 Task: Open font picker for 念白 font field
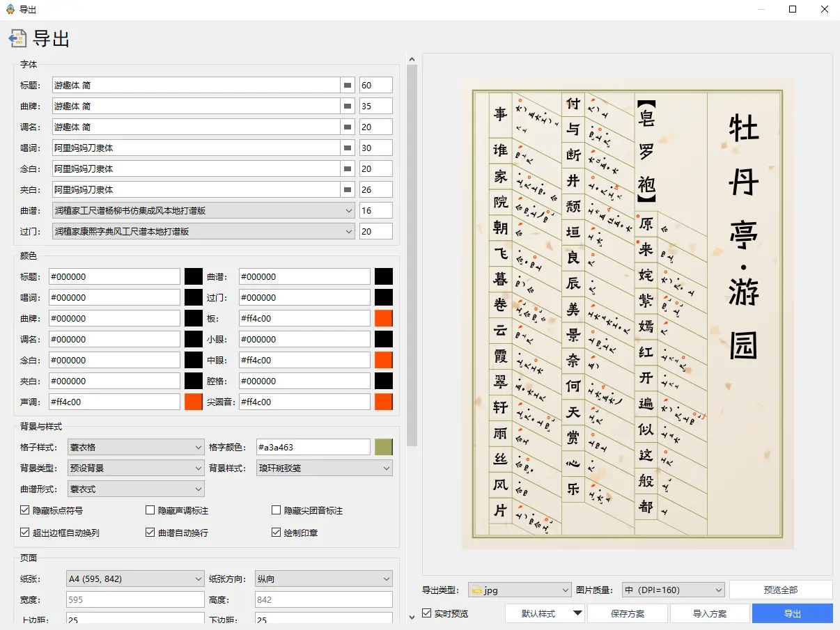coord(347,169)
